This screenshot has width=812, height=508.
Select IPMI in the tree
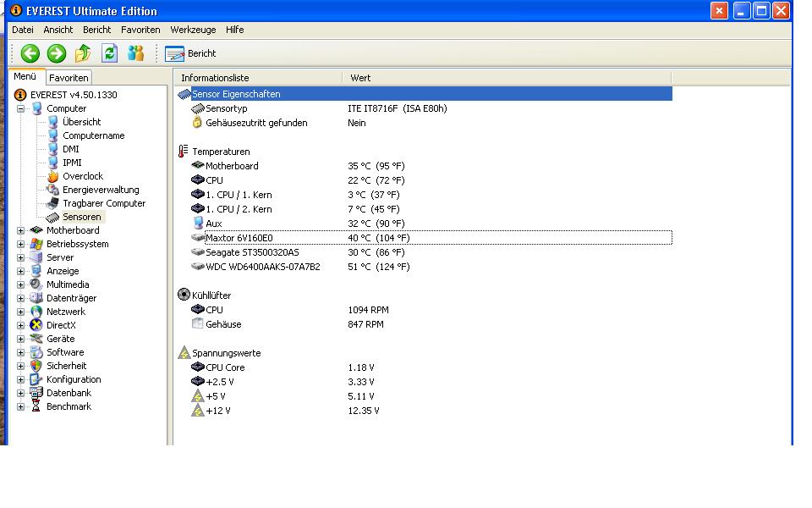72,163
